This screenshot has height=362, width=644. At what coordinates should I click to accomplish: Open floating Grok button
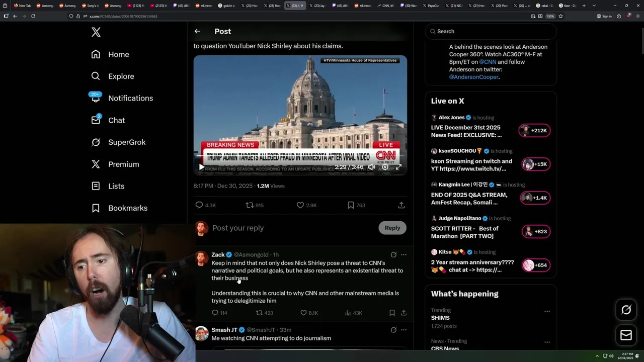[x=626, y=310]
